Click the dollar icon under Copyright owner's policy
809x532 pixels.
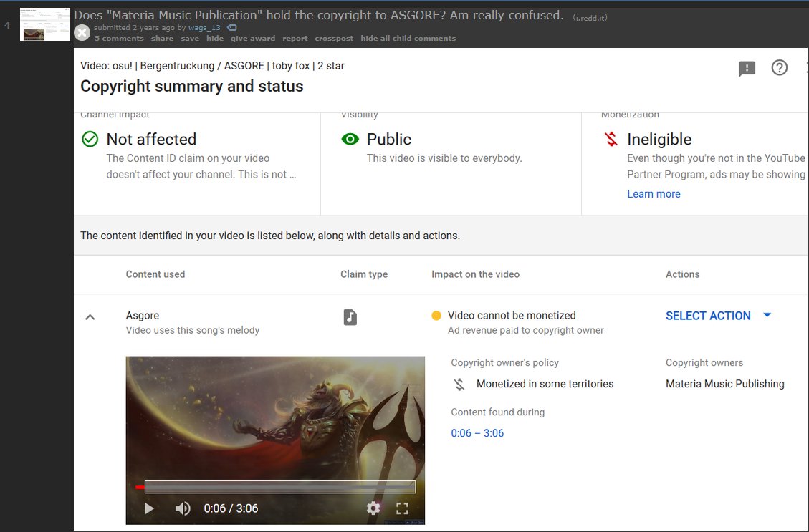[x=459, y=384]
